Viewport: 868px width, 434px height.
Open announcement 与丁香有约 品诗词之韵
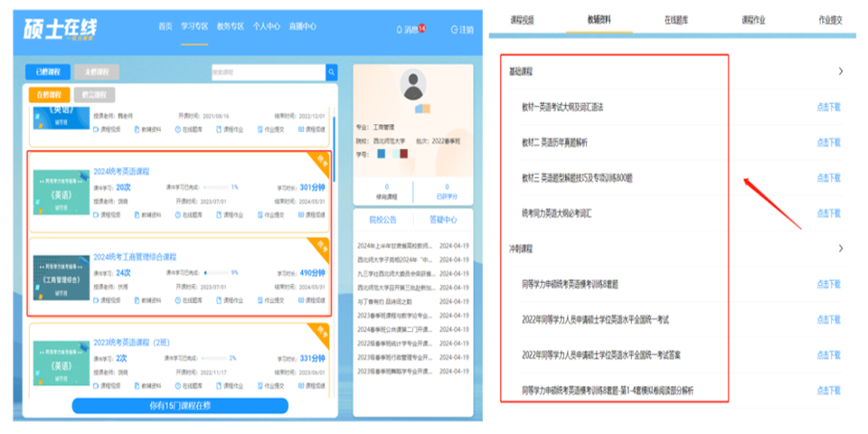tap(385, 302)
